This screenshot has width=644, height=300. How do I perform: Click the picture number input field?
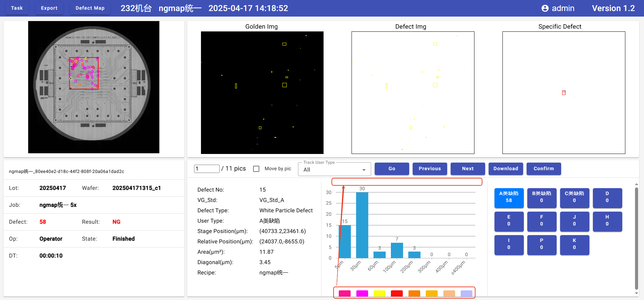[x=207, y=168]
